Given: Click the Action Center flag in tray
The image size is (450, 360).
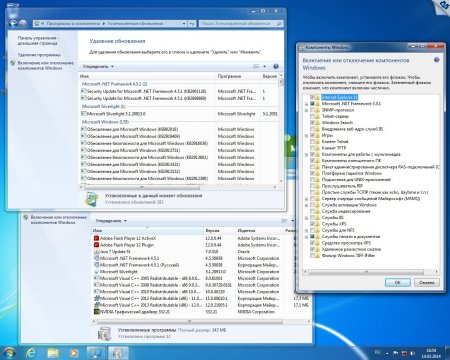Looking at the screenshot, I should click(396, 353).
